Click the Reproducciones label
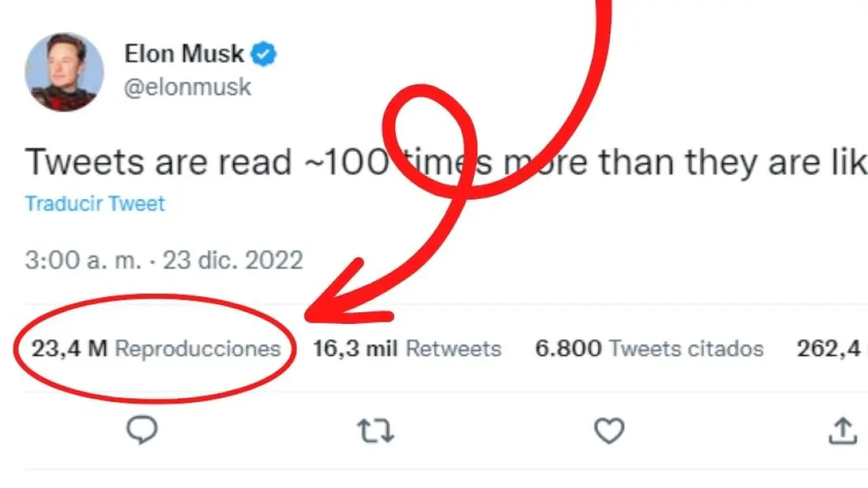This screenshot has width=868, height=488. click(x=197, y=349)
